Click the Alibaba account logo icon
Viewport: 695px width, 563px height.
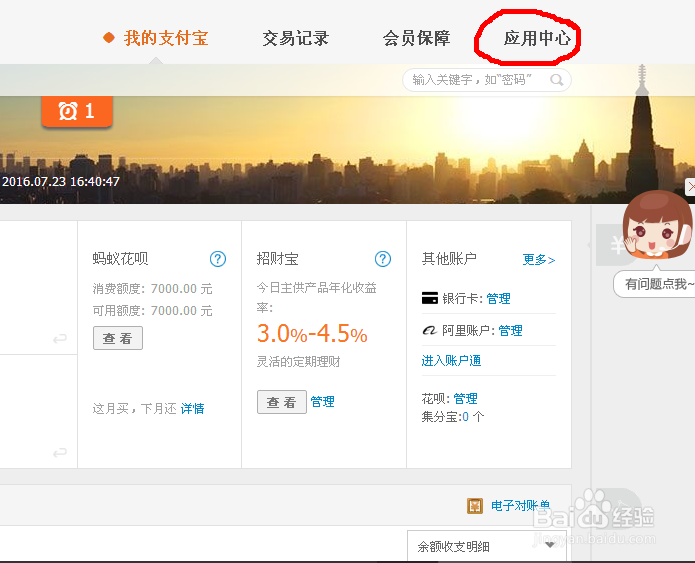pos(429,330)
